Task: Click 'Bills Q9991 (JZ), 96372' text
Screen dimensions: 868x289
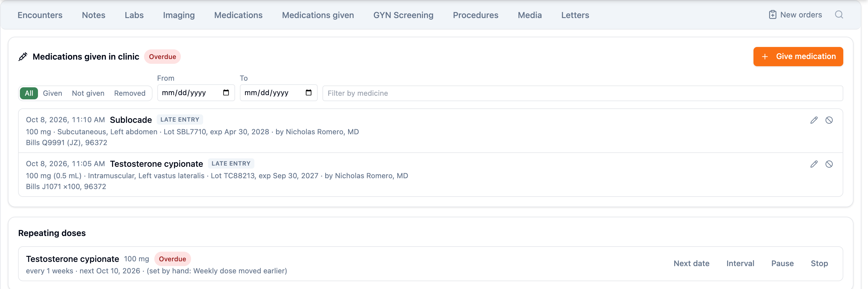Action: pos(66,143)
